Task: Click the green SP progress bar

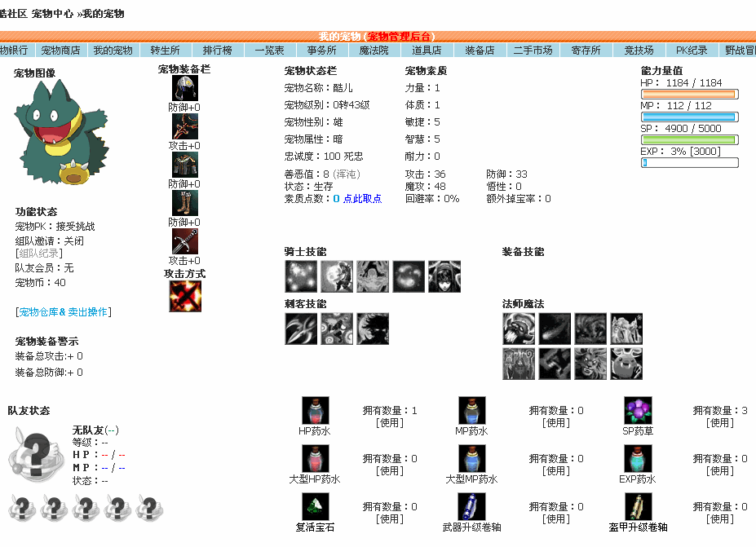Action: 690,139
